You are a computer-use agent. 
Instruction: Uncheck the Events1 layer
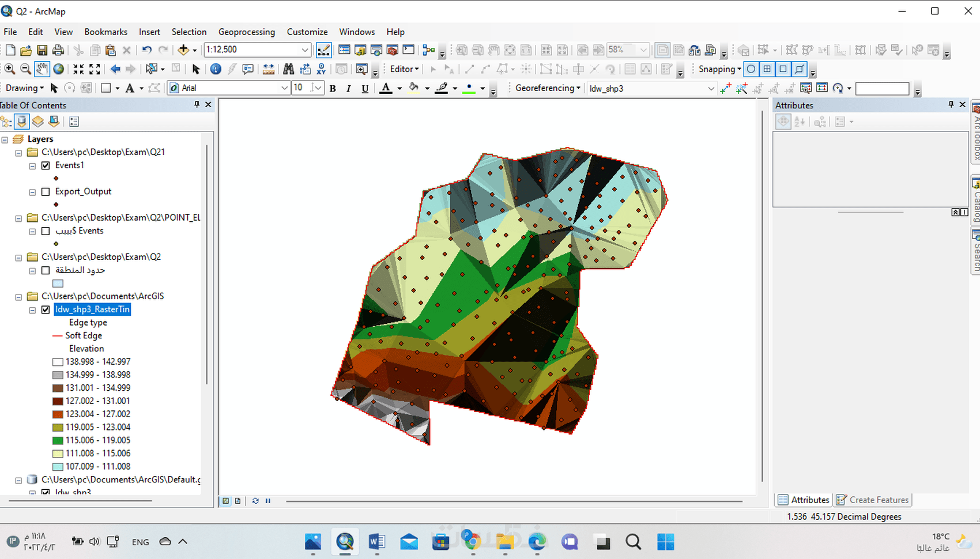tap(46, 165)
